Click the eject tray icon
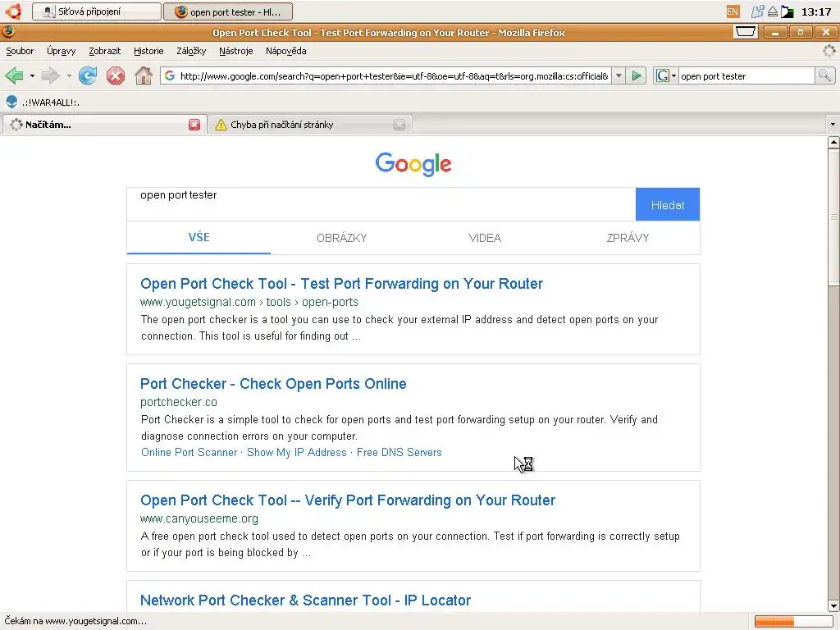840x630 pixels. click(773, 11)
